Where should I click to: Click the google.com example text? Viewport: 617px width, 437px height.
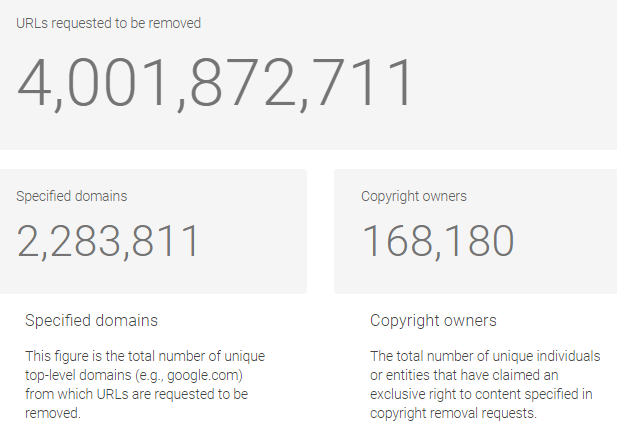click(203, 375)
